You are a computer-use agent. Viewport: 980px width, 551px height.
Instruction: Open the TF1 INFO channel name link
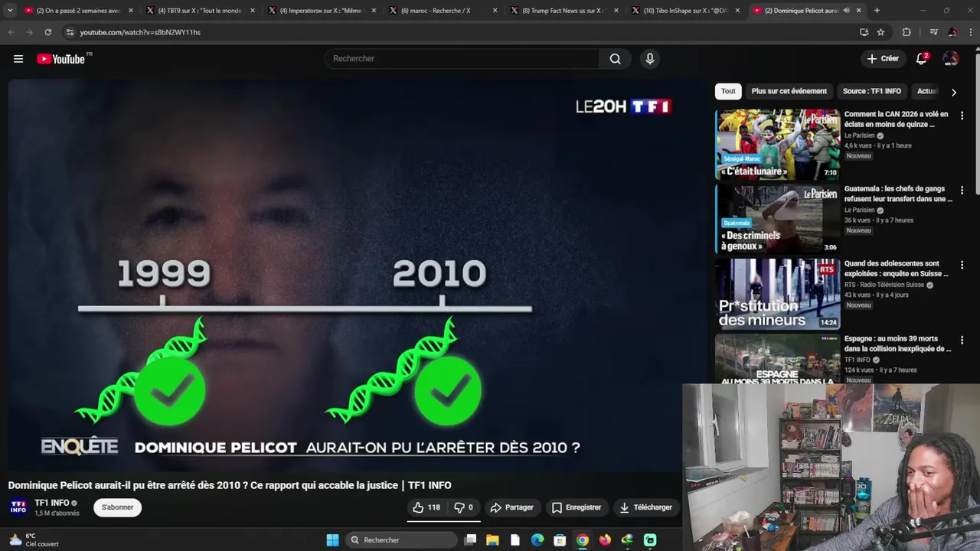pyautogui.click(x=52, y=503)
